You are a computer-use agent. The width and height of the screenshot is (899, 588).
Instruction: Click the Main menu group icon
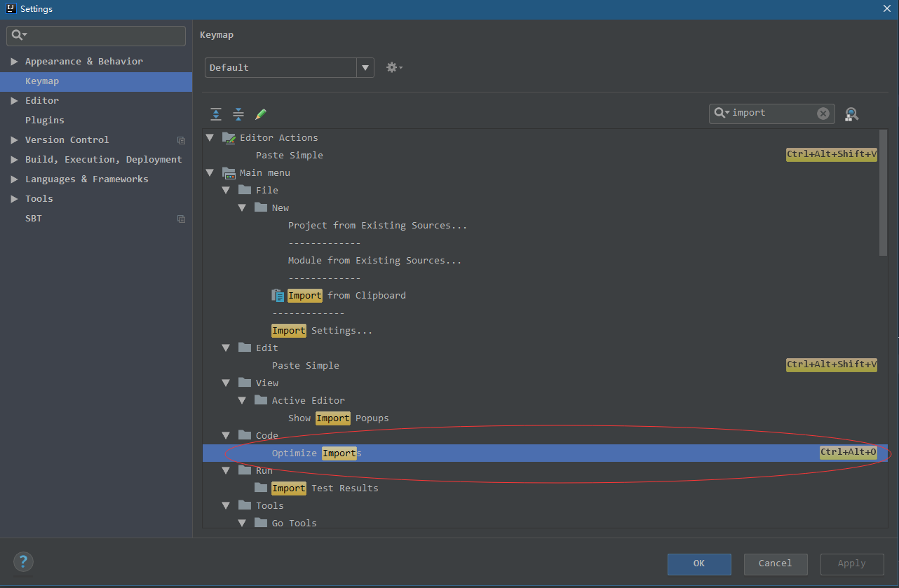click(229, 172)
